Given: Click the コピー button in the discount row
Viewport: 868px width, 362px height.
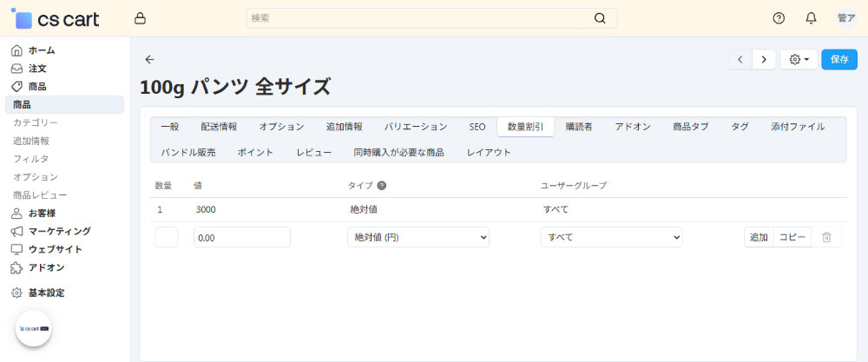Looking at the screenshot, I should 792,237.
